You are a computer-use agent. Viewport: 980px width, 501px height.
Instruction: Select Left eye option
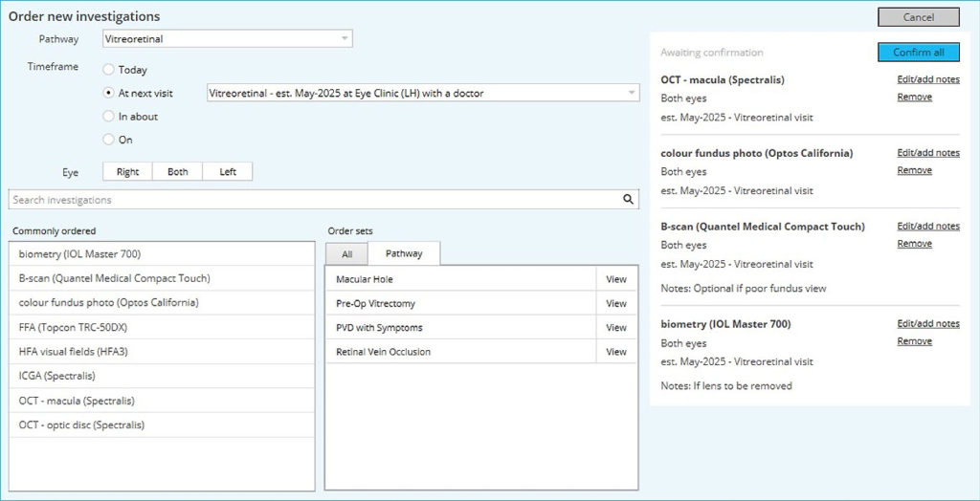(x=228, y=172)
